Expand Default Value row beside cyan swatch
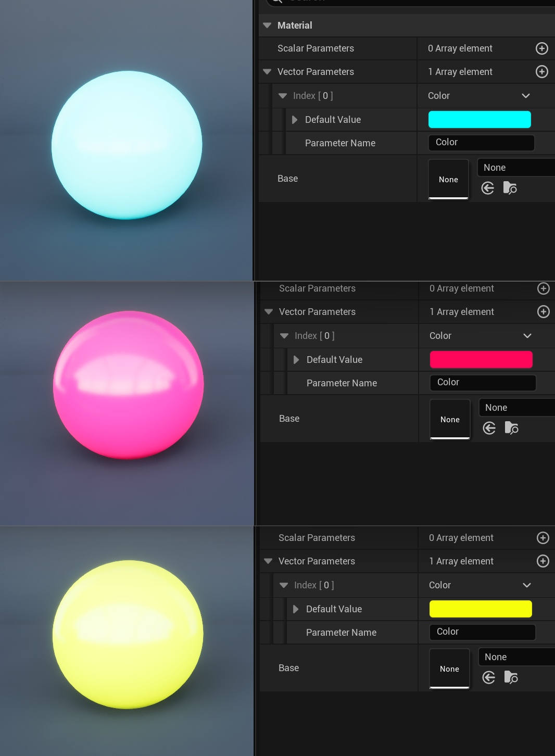 tap(295, 120)
